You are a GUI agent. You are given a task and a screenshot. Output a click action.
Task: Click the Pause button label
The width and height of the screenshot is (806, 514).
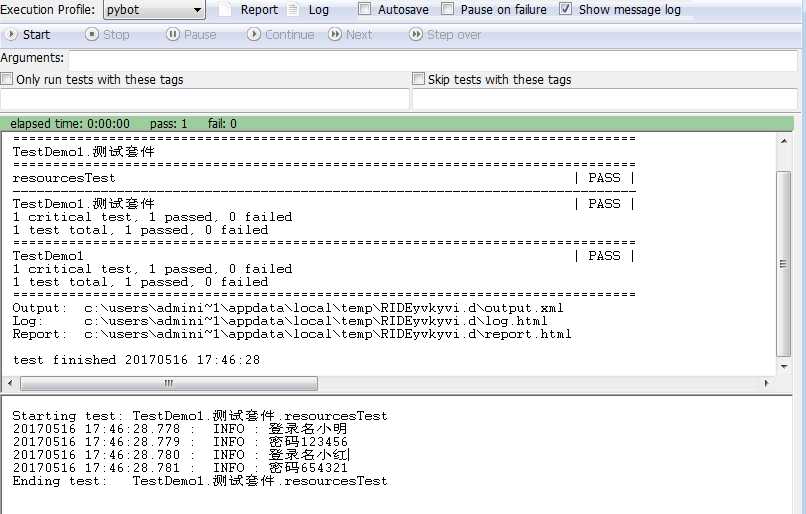pyautogui.click(x=200, y=34)
